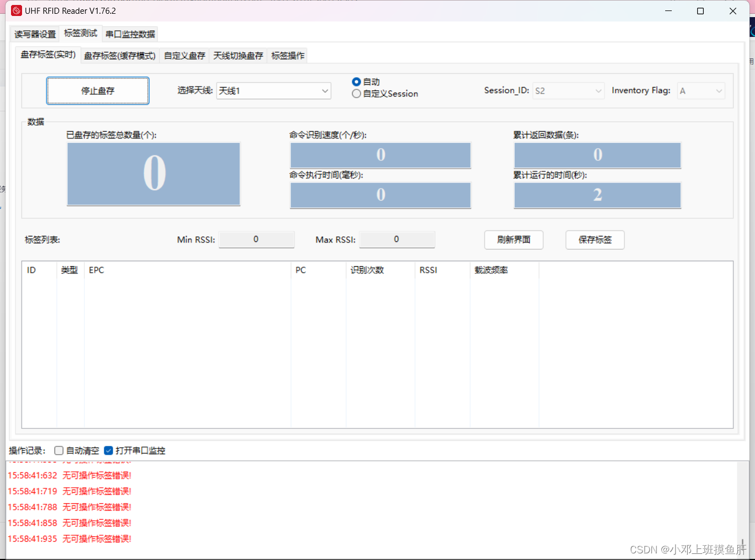
Task: Click the RSSI column header in table
Action: [x=443, y=270]
